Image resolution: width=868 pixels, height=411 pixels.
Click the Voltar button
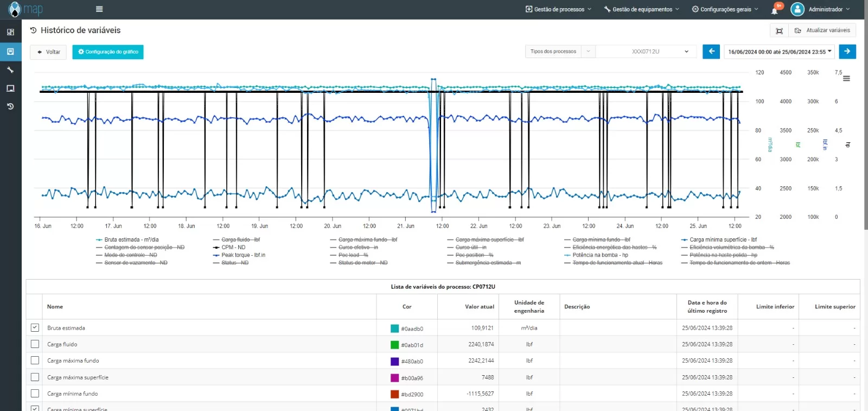48,52
